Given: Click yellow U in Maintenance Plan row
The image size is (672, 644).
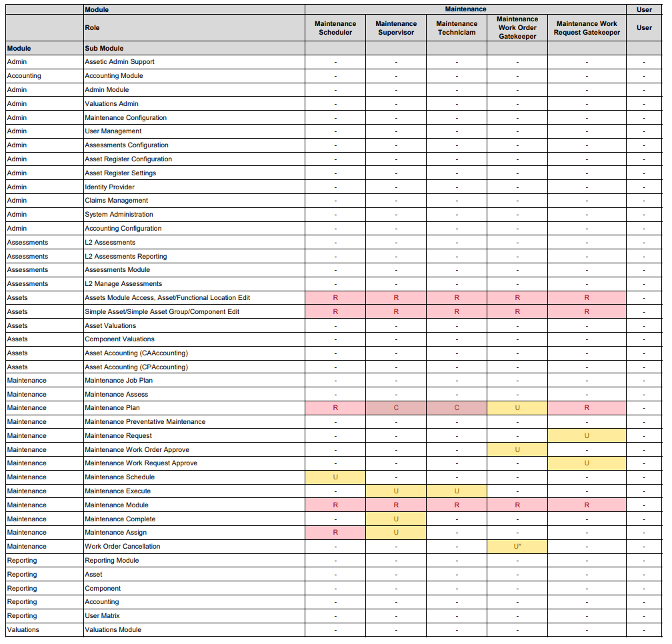Looking at the screenshot, I should tap(517, 408).
